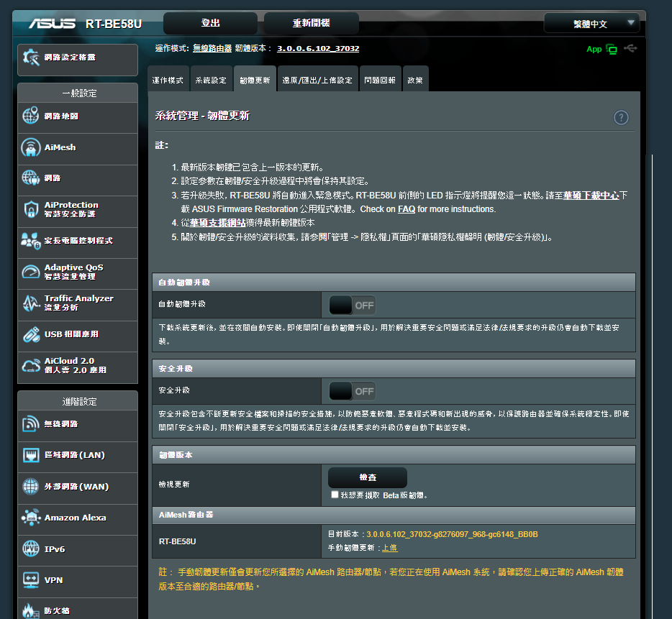Switch to the 運作模式 tab

tap(168, 80)
